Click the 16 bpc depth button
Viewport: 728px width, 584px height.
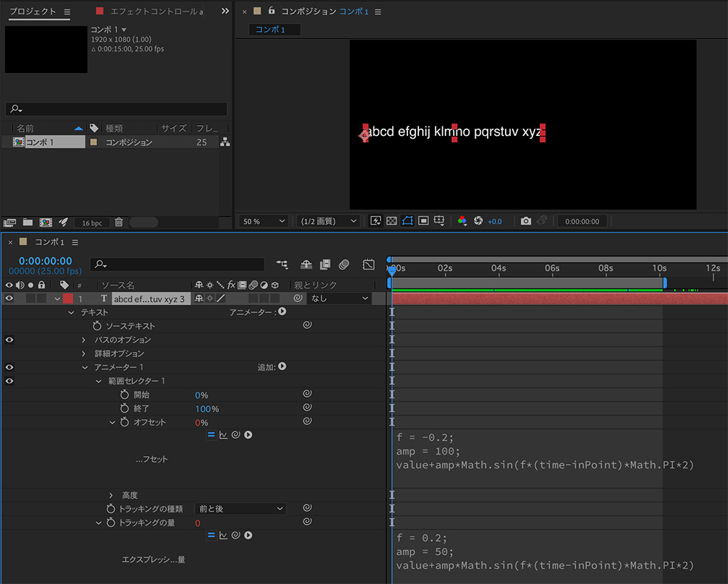pos(92,223)
